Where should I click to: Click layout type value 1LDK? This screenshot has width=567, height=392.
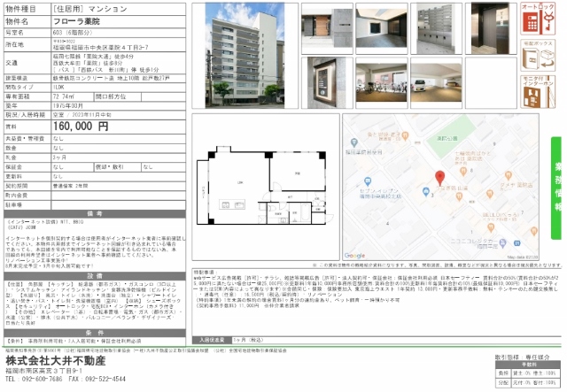pyautogui.click(x=58, y=87)
